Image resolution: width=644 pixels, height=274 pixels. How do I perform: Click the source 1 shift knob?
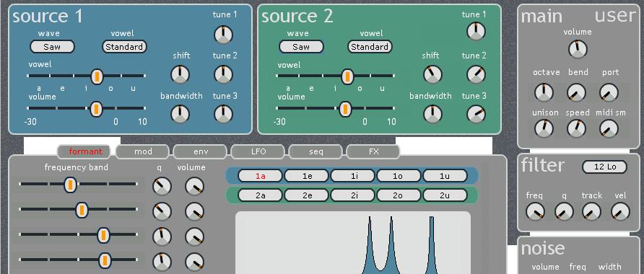pyautogui.click(x=180, y=75)
